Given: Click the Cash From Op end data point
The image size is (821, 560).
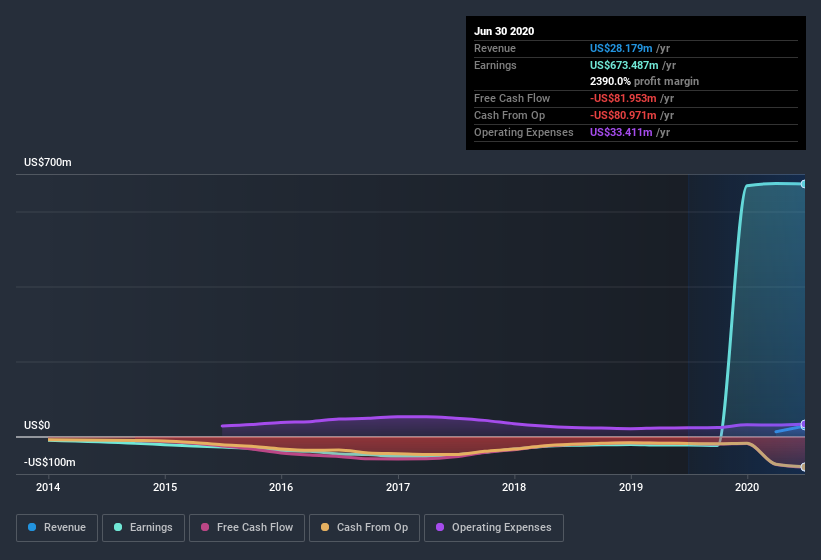Looking at the screenshot, I should [803, 467].
